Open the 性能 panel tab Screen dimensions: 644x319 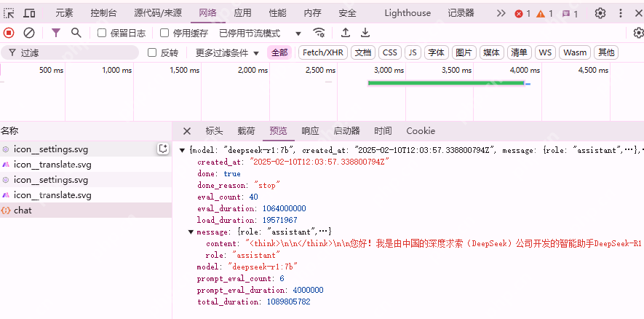tap(278, 13)
